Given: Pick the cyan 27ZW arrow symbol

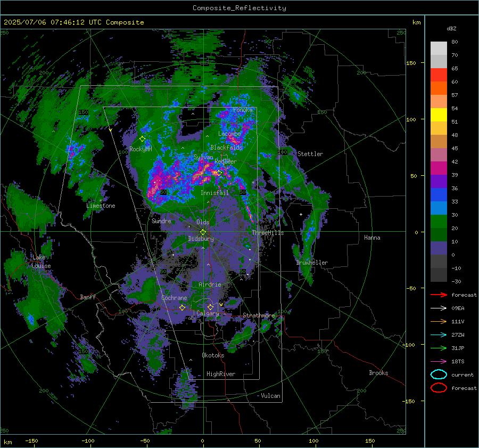Looking at the screenshot, I should point(439,335).
